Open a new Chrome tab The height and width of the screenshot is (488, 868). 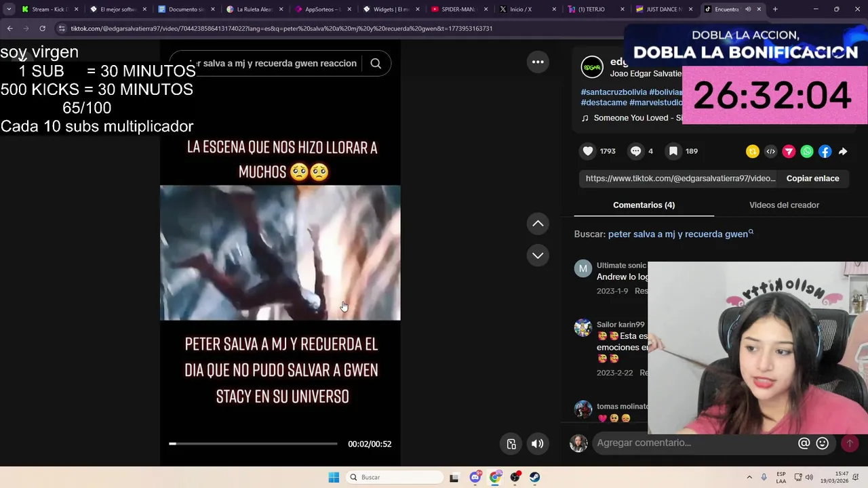coord(775,9)
